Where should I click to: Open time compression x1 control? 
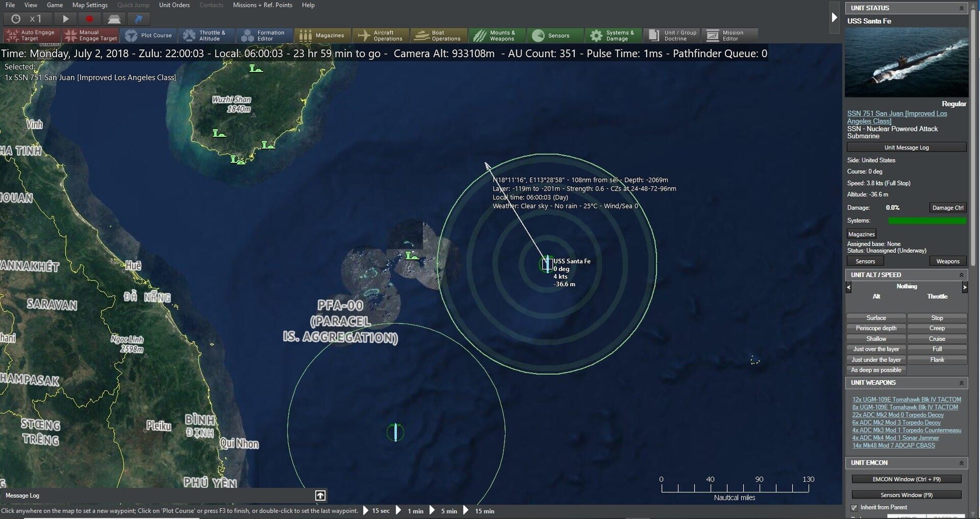(x=27, y=19)
